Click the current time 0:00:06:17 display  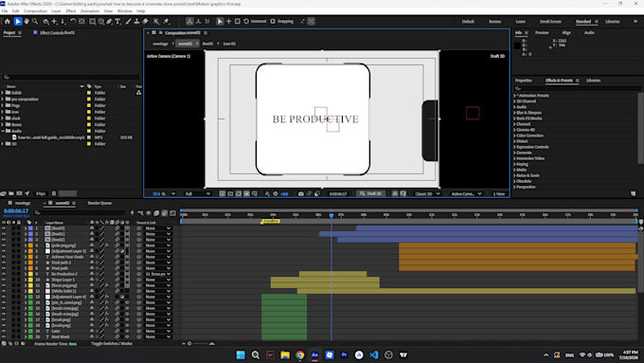pos(15,211)
